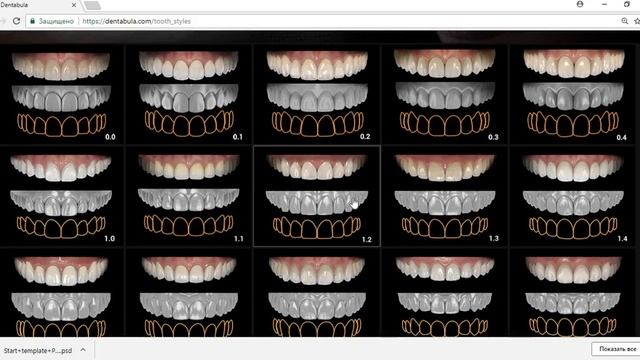The image size is (640, 360).
Task: Open the Start+template psd download item
Action: (38, 350)
